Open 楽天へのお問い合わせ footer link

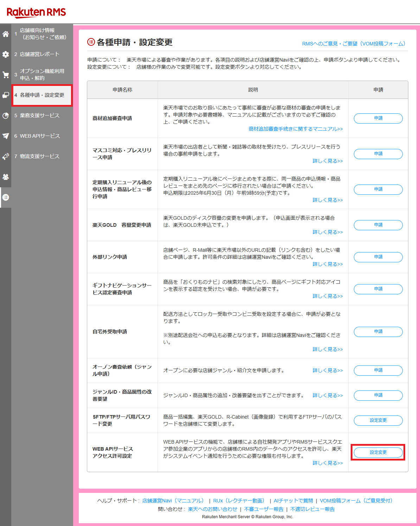click(212, 509)
